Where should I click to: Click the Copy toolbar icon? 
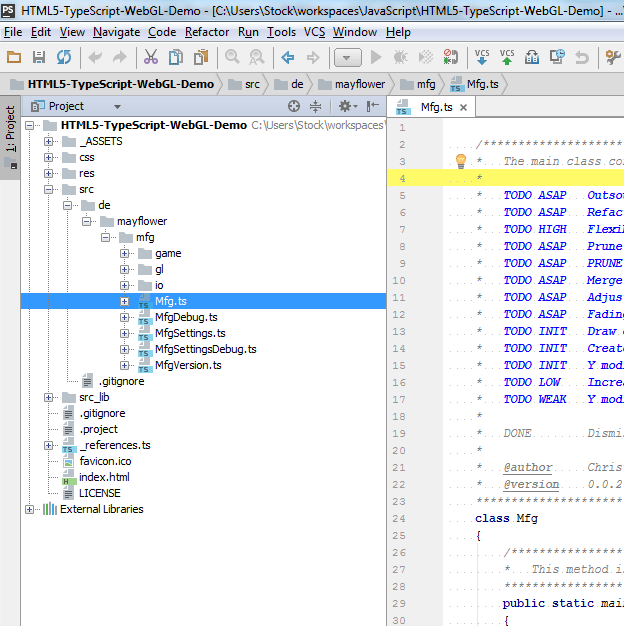point(176,57)
